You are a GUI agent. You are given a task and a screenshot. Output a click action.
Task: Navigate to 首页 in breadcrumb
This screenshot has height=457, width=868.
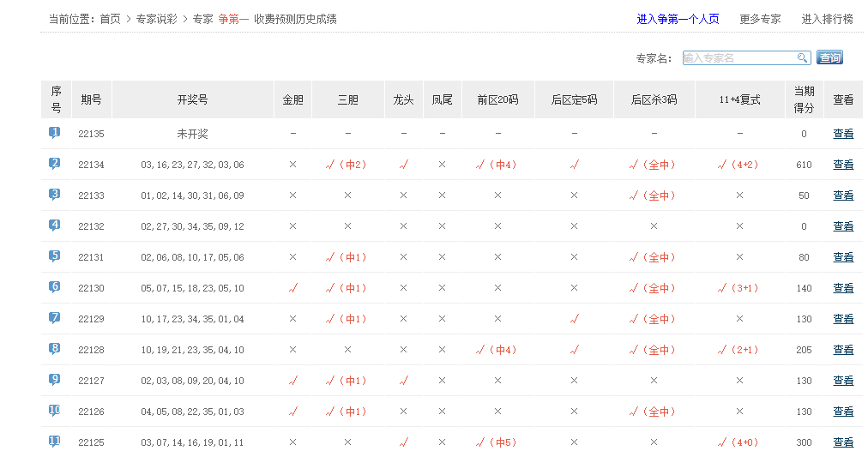(110, 19)
